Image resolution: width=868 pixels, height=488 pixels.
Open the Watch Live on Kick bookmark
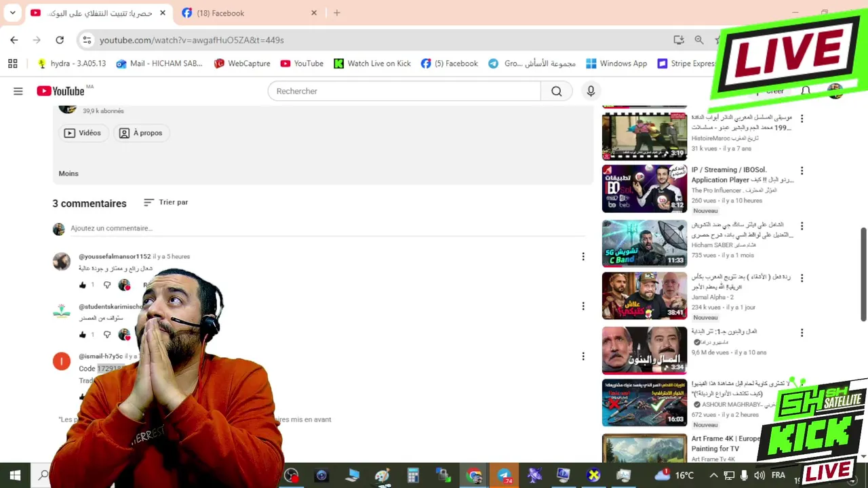372,63
